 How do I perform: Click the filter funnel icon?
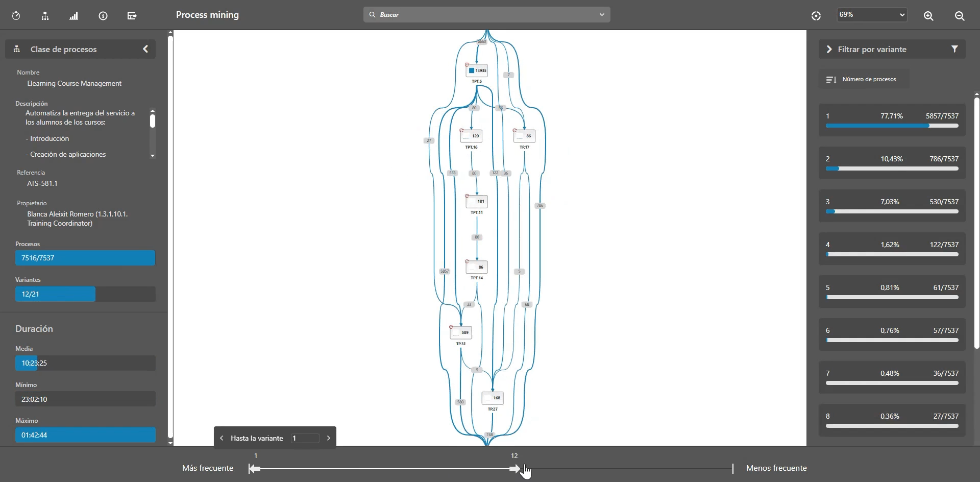pos(954,49)
